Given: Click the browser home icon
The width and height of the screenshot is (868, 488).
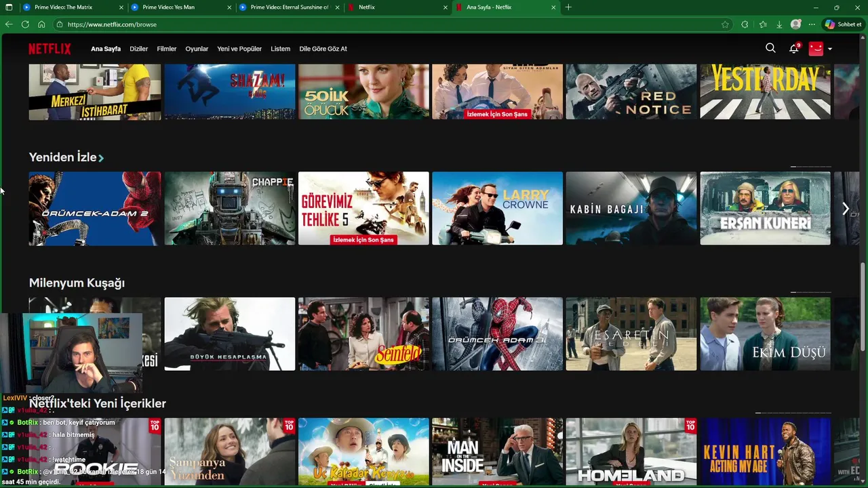Looking at the screenshot, I should click(x=41, y=24).
